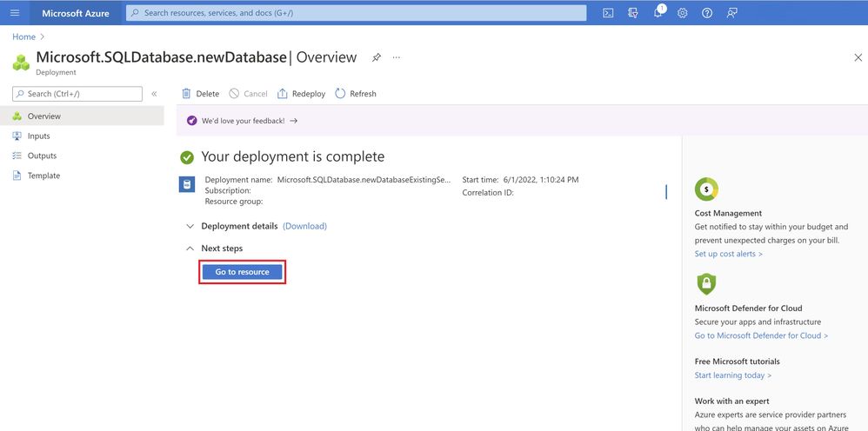Select Inputs in the left menu
Screen dimensions: 868x431
tap(82, 136)
